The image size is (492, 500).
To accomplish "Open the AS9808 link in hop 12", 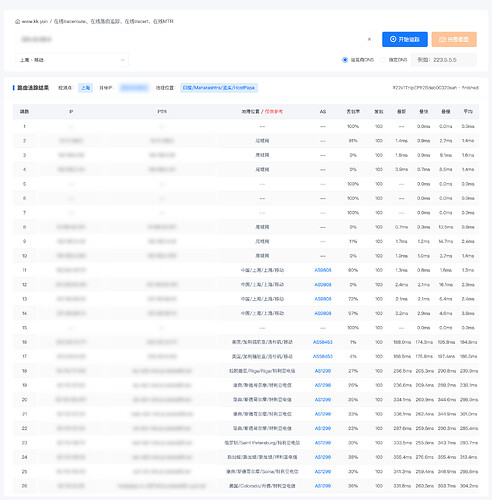I will pyautogui.click(x=323, y=284).
